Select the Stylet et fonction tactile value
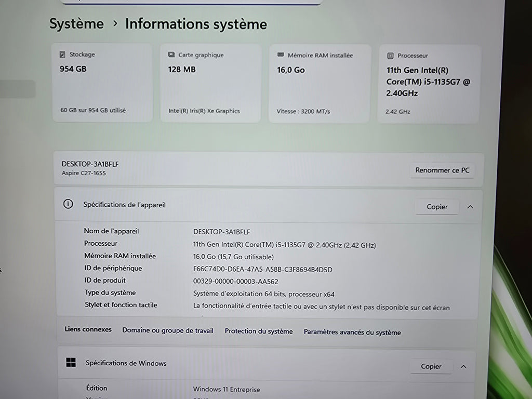532x399 pixels. [x=321, y=307]
